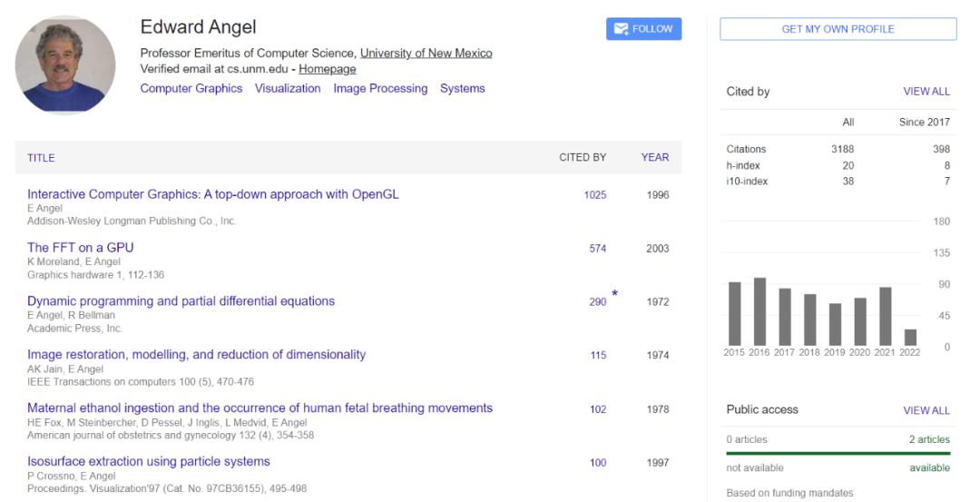Sort articles by the Year column header
This screenshot has width=980, height=502.
[x=654, y=157]
